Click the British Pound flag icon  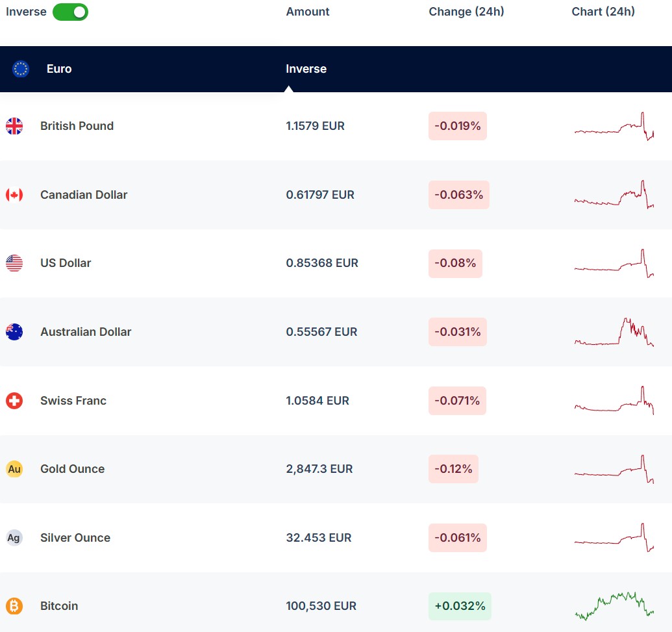pos(14,126)
